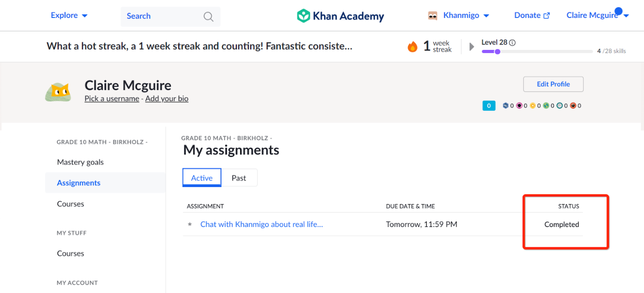
Task: Click the Khan Academy logo
Action: [x=341, y=16]
